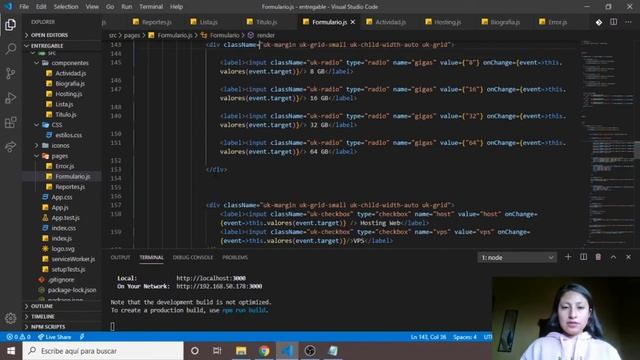
Task: Select node terminal dropdown
Action: coord(517,258)
